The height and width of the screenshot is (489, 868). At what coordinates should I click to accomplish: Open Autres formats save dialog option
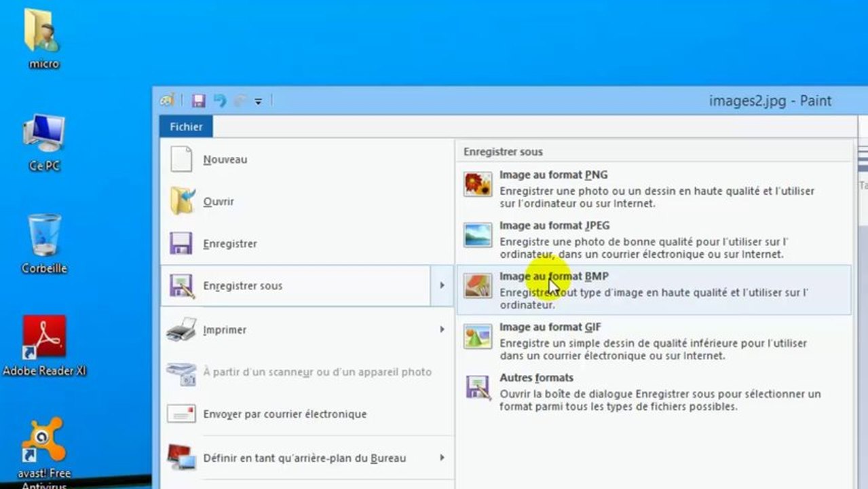tap(654, 392)
